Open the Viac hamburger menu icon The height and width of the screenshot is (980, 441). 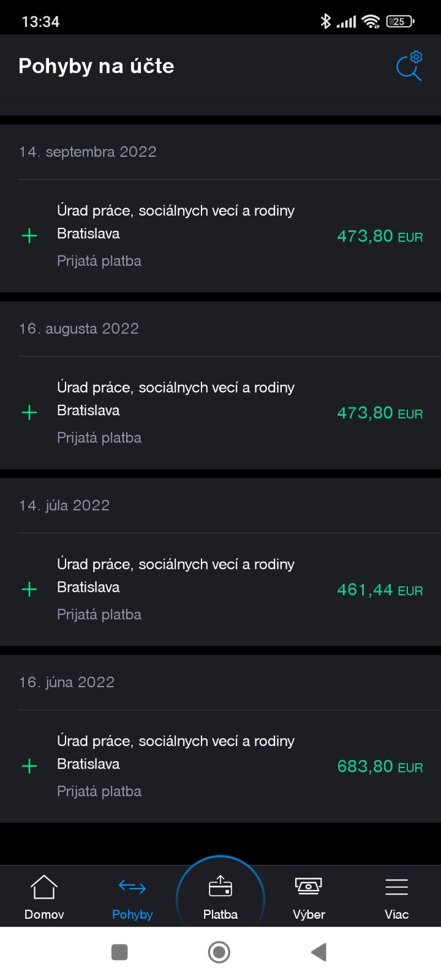(396, 886)
